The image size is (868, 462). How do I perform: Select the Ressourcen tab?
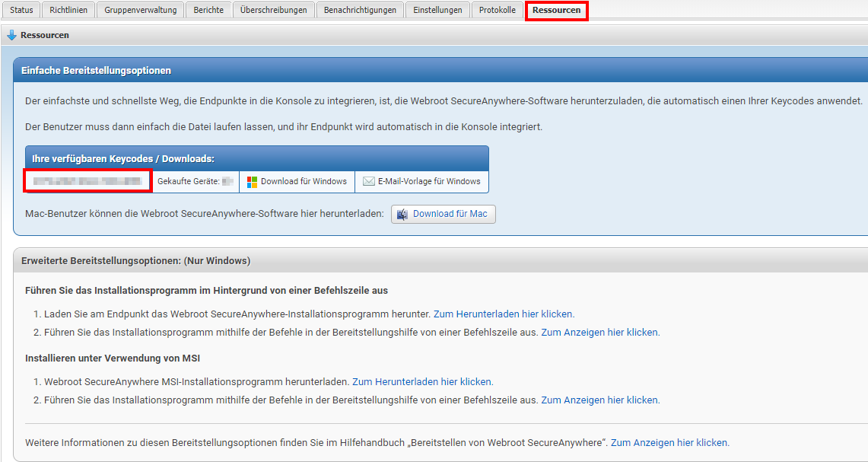(556, 11)
